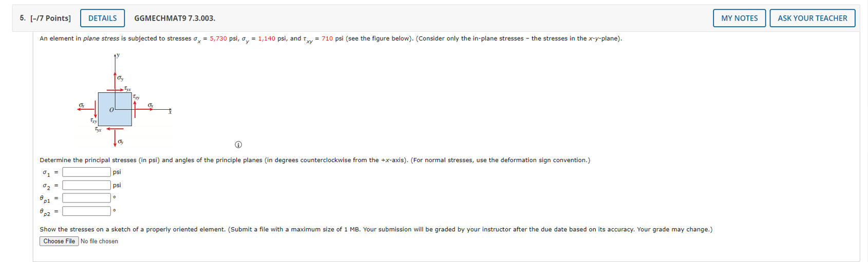Open MY NOTES for this question

[x=739, y=18]
